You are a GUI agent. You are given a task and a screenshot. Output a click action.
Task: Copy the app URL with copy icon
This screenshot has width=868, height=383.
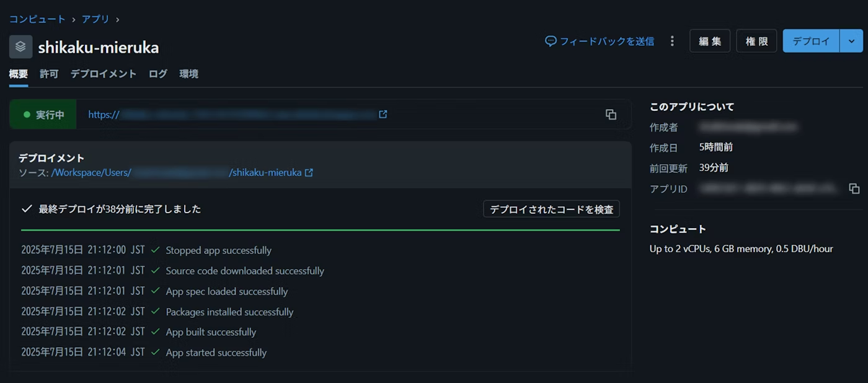coord(611,114)
